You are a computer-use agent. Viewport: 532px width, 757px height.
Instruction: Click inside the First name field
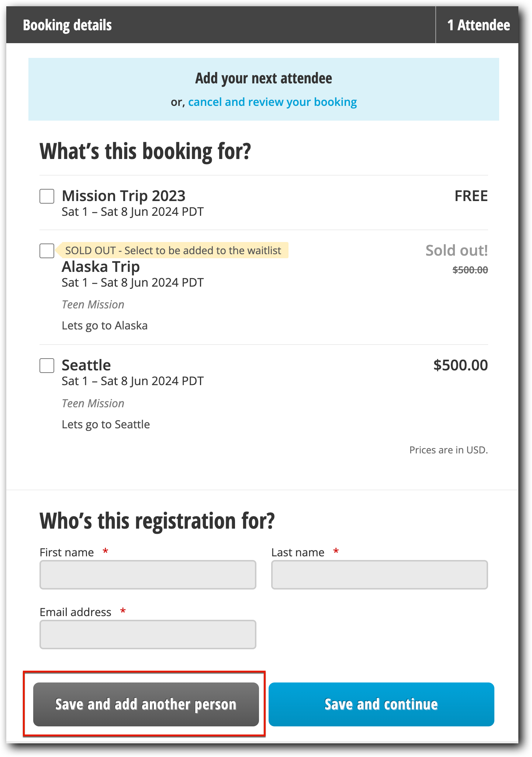[148, 575]
